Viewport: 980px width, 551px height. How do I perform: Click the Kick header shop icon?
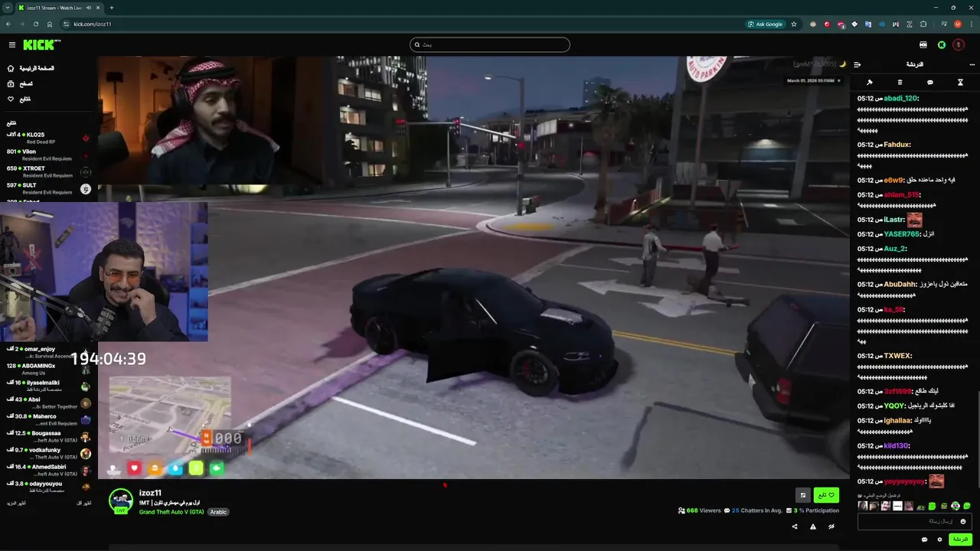(923, 45)
